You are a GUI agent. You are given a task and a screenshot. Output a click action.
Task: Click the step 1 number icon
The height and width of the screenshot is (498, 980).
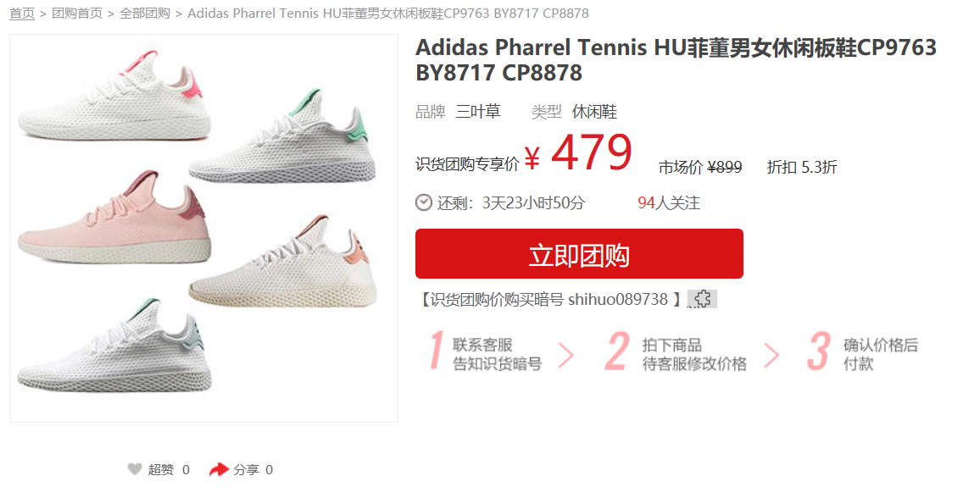[437, 351]
